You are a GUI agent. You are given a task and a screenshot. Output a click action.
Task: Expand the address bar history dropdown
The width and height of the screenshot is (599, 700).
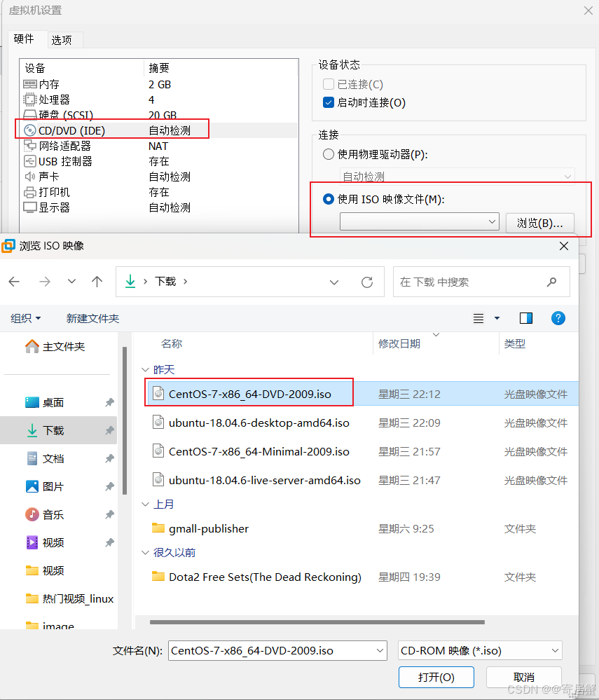tap(334, 282)
